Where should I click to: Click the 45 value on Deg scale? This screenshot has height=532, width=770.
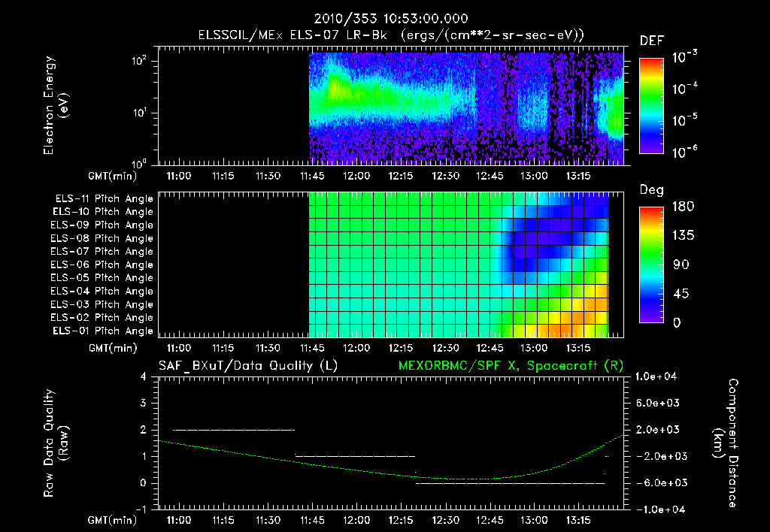pos(681,294)
